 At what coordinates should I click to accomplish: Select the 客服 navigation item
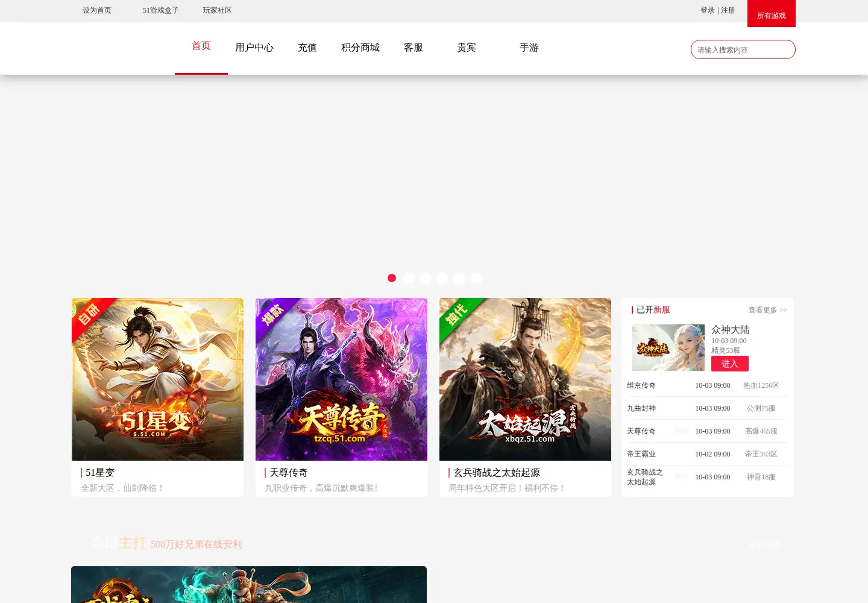coord(414,48)
